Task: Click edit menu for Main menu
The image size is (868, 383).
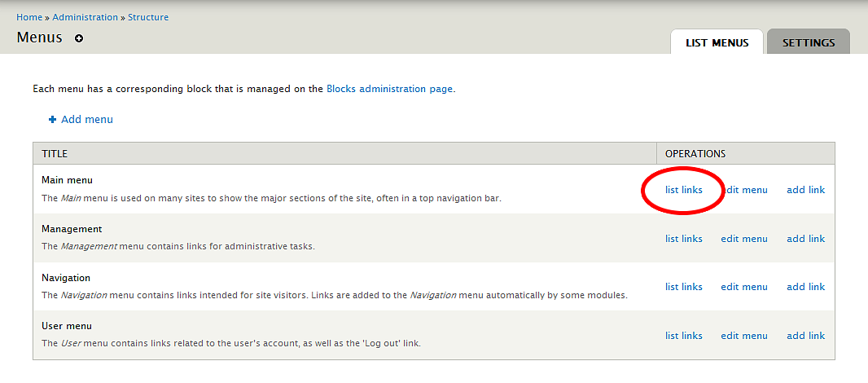Action: click(x=744, y=190)
